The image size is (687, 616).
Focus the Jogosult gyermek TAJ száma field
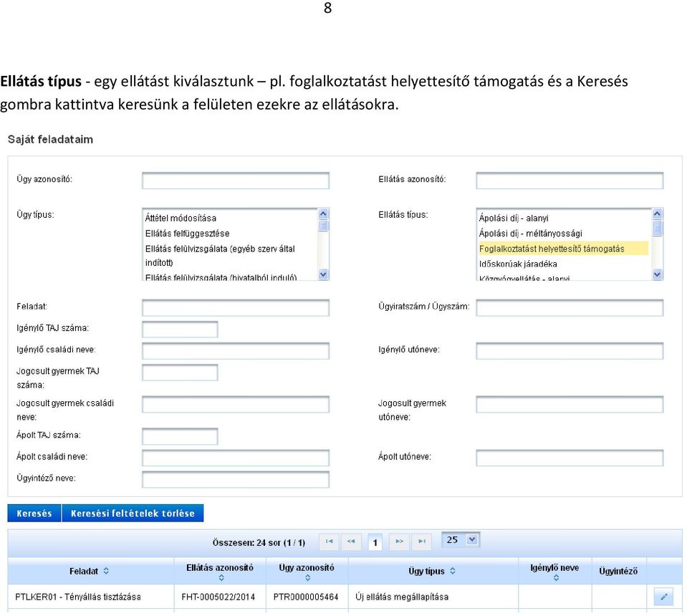(x=180, y=372)
